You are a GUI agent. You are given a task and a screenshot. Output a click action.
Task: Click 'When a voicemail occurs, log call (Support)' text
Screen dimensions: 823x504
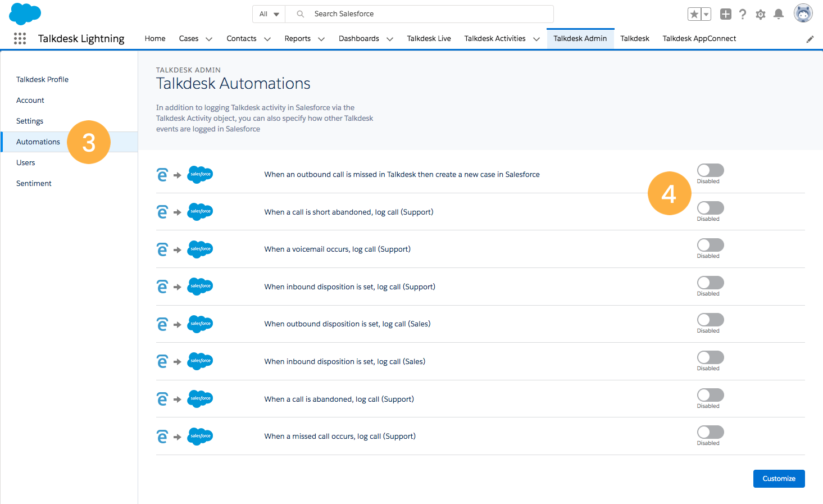(338, 249)
